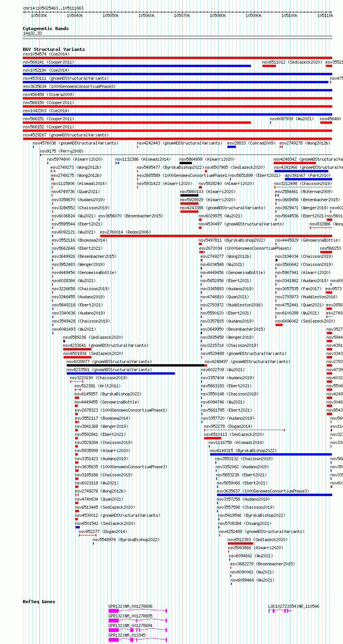Click esv2749278 (Wong2012b) label
Image resolution: width=343 pixels, height=644 pixels.
[305, 143]
